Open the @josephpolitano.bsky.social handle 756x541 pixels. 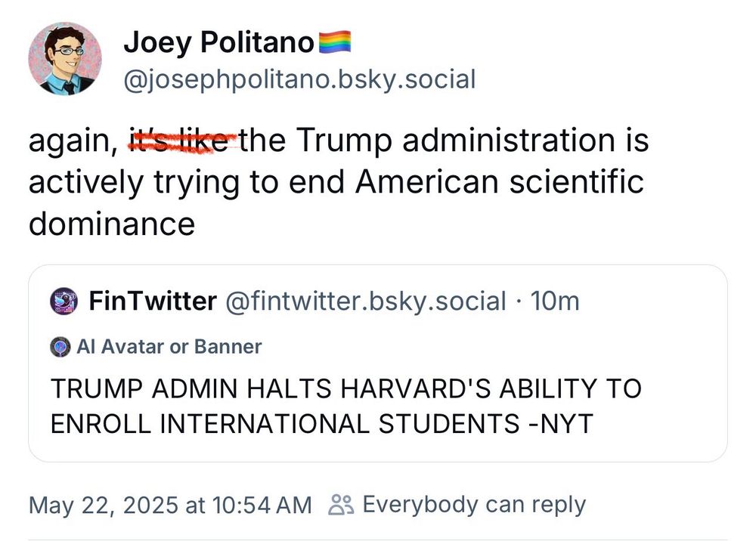pyautogui.click(x=300, y=79)
